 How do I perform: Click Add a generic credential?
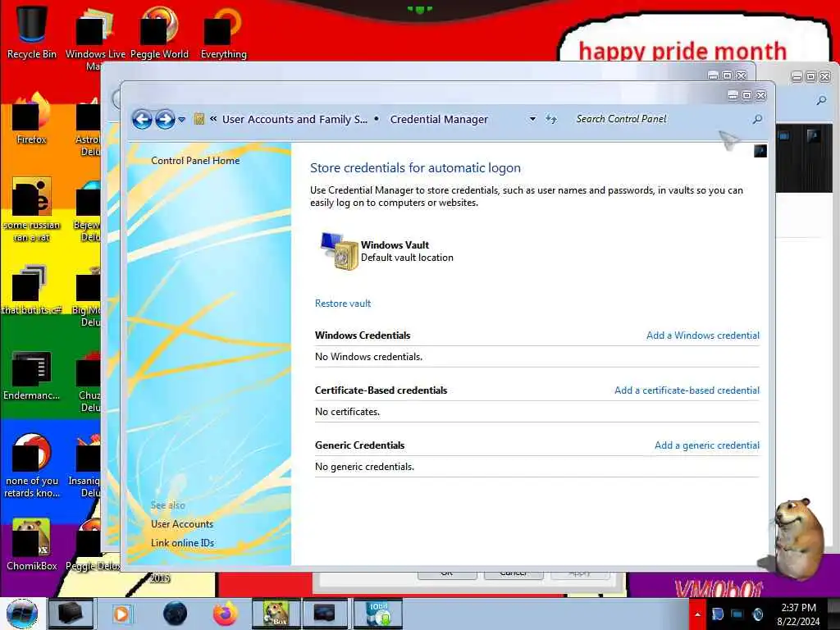(x=707, y=445)
